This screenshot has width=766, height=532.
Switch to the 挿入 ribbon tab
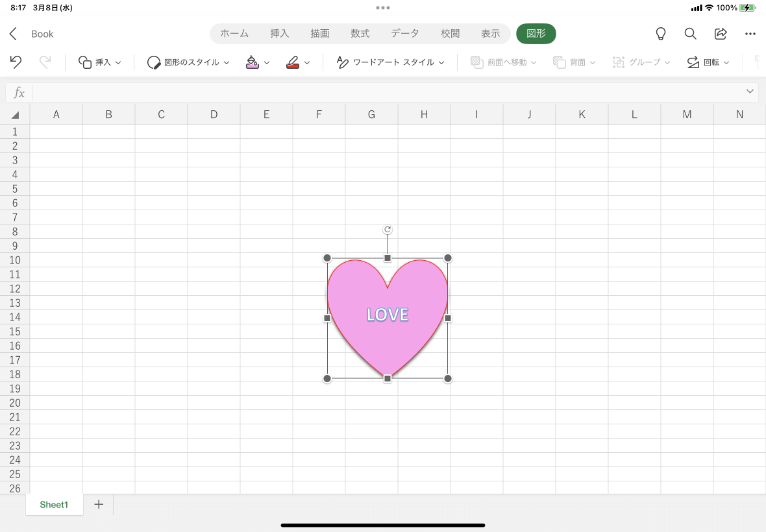pos(279,34)
